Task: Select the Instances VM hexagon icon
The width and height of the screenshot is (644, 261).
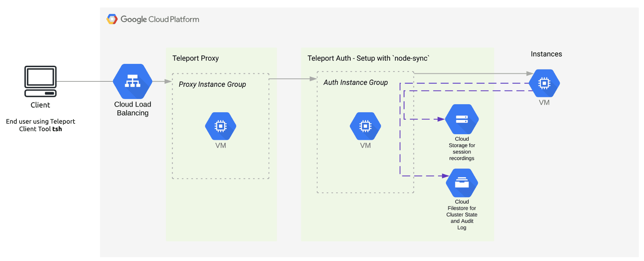Action: point(544,83)
